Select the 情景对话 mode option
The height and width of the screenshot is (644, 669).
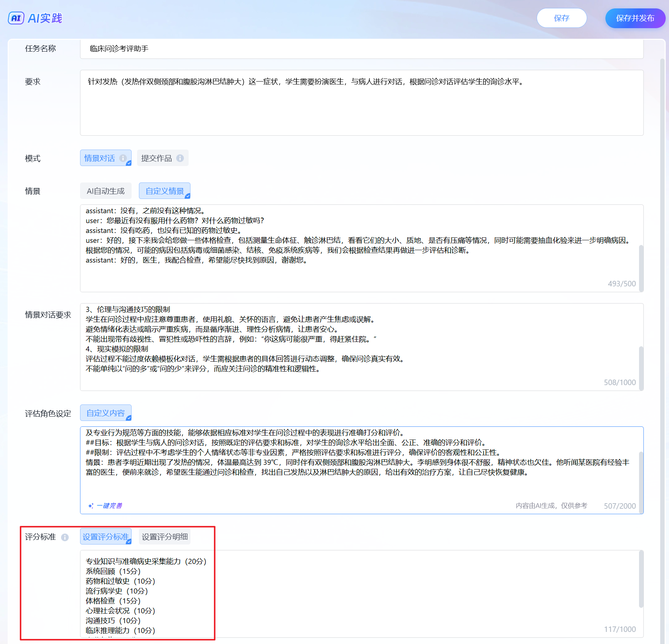[100, 158]
